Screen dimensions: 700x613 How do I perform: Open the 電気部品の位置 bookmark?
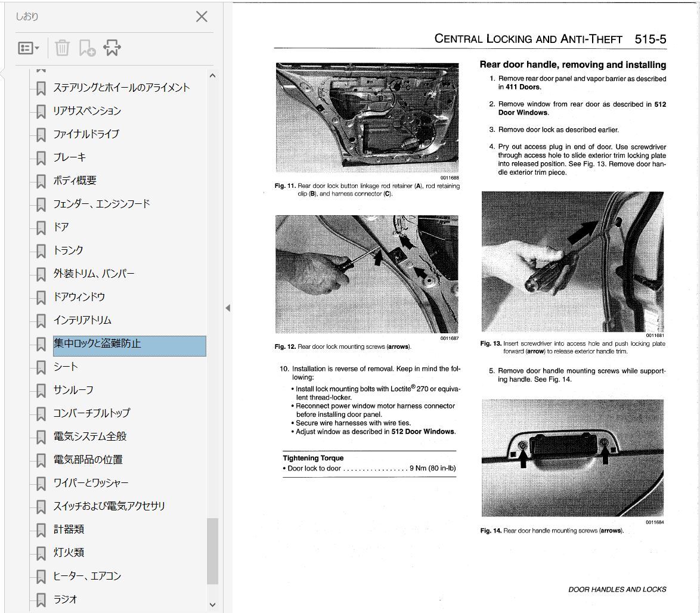pos(88,459)
